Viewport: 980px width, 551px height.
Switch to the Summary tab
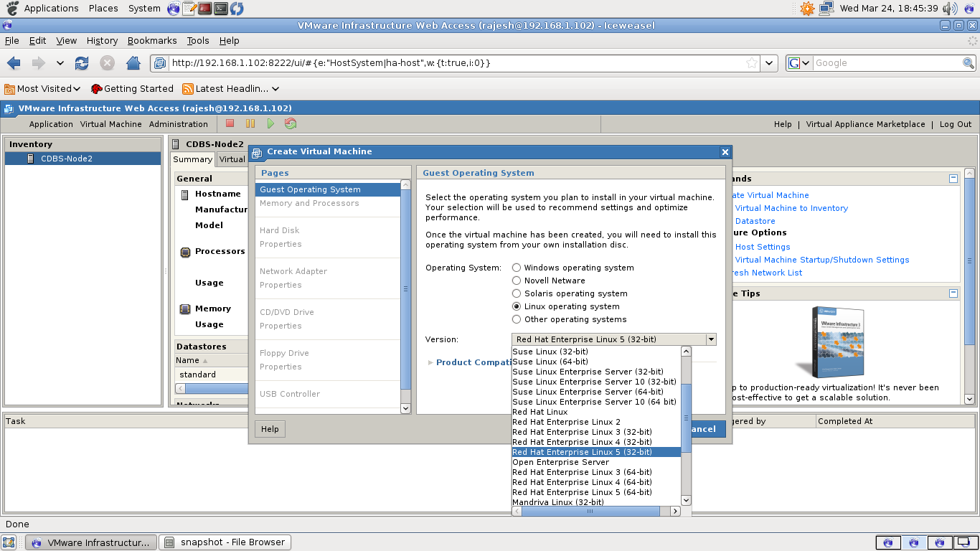pos(192,159)
